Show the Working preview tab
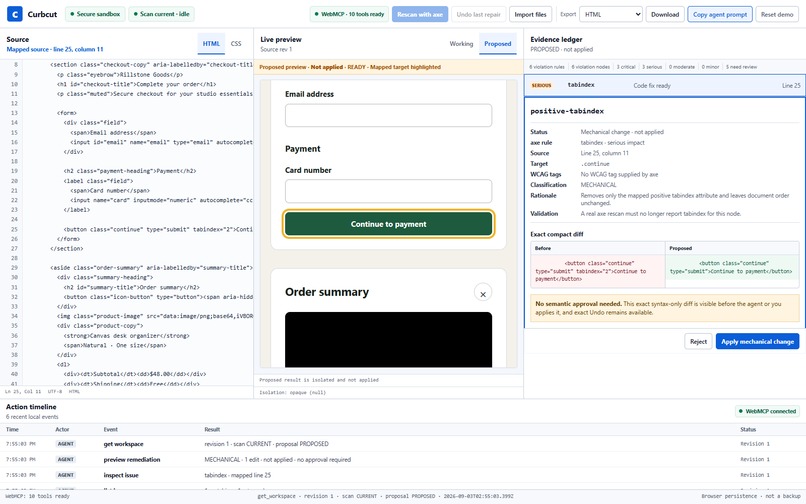This screenshot has width=806, height=504. click(461, 44)
